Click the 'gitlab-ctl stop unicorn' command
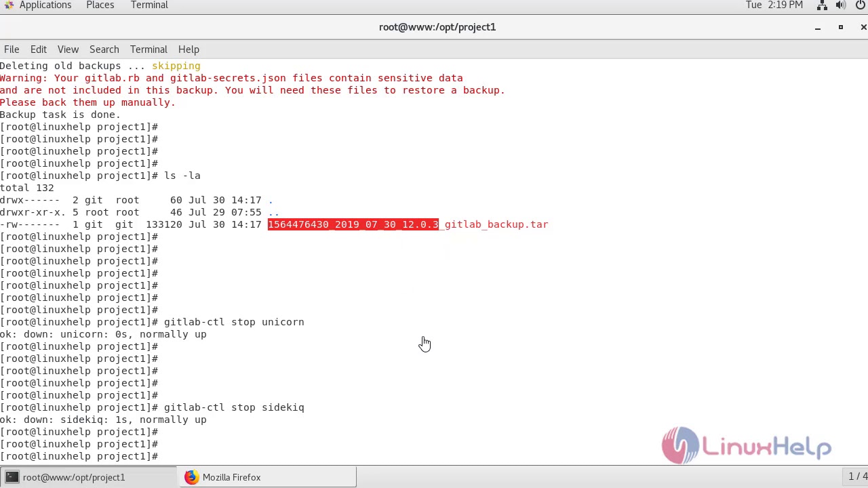The height and width of the screenshot is (488, 868). tap(234, 322)
